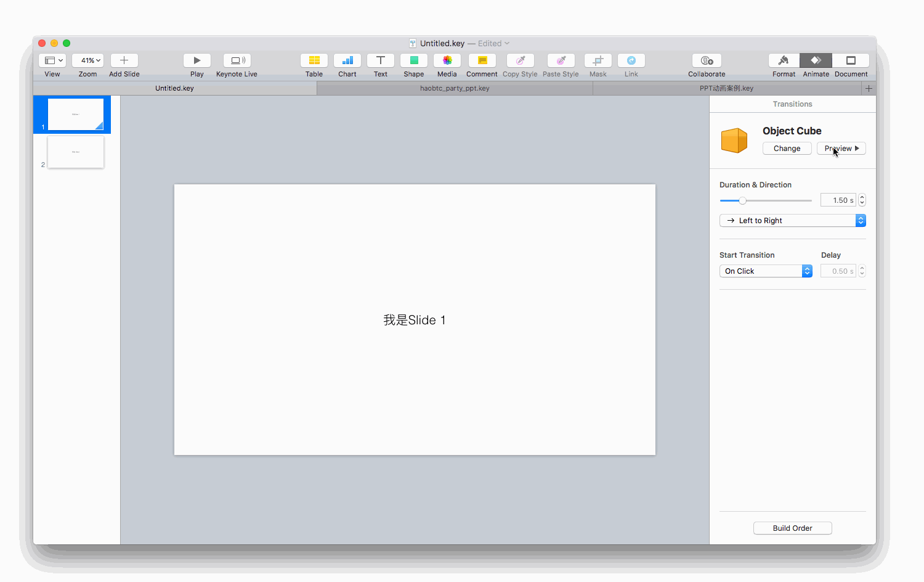Add a Comment via toolbar

pyautogui.click(x=482, y=60)
